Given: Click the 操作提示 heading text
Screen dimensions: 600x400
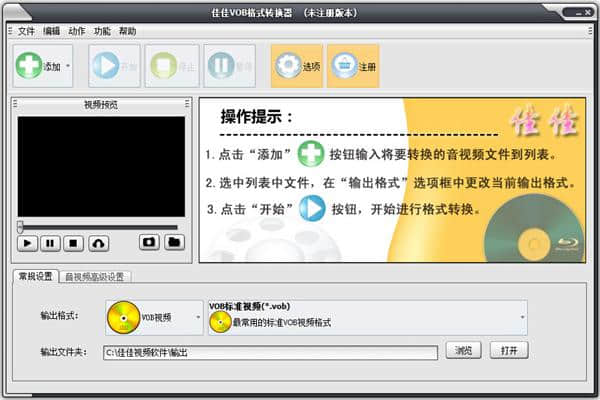Looking at the screenshot, I should click(x=257, y=117).
